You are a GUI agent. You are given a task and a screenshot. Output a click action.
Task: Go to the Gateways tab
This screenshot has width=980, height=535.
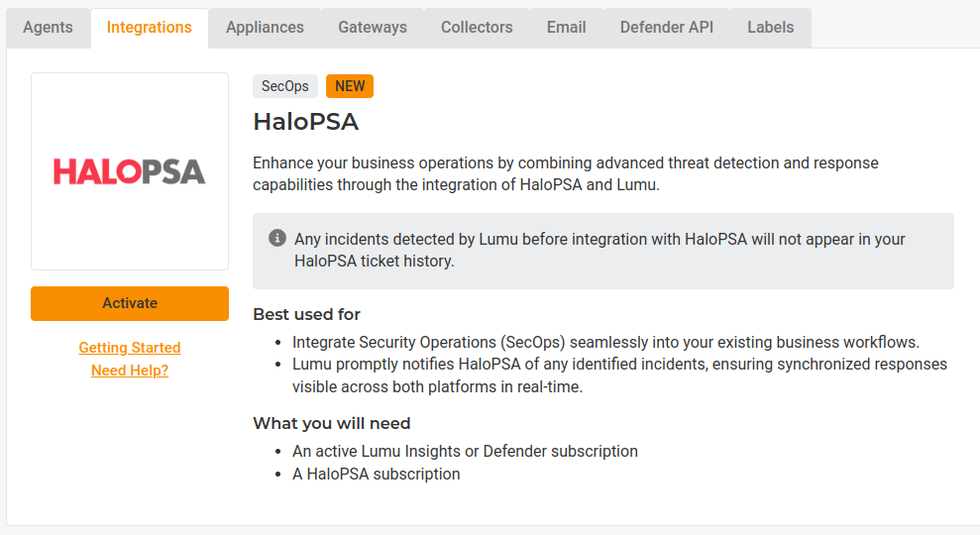tap(373, 28)
